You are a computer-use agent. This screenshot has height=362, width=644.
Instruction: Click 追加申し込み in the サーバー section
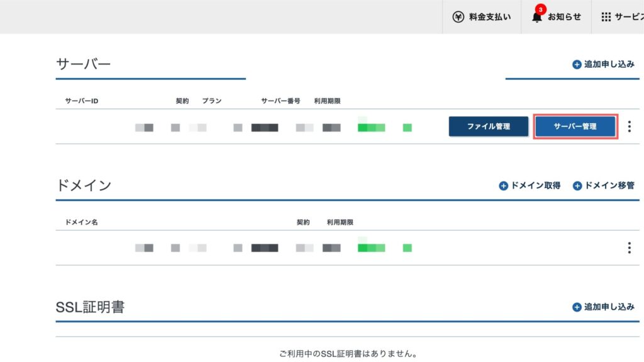coord(603,65)
